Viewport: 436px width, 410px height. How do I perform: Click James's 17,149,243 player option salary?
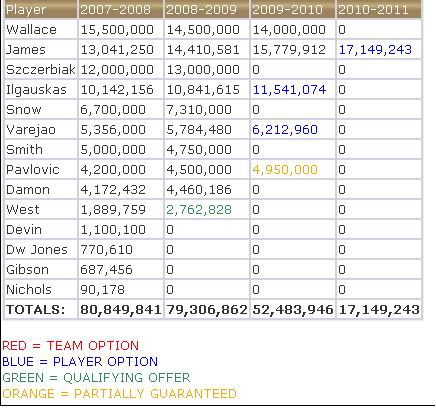click(x=375, y=50)
